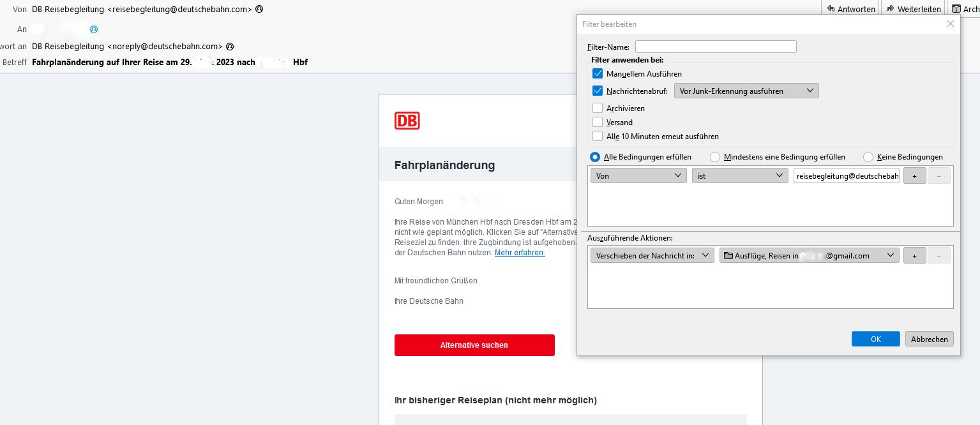Click contact icon beside the An recipient
This screenshot has height=425, width=980.
[x=94, y=29]
